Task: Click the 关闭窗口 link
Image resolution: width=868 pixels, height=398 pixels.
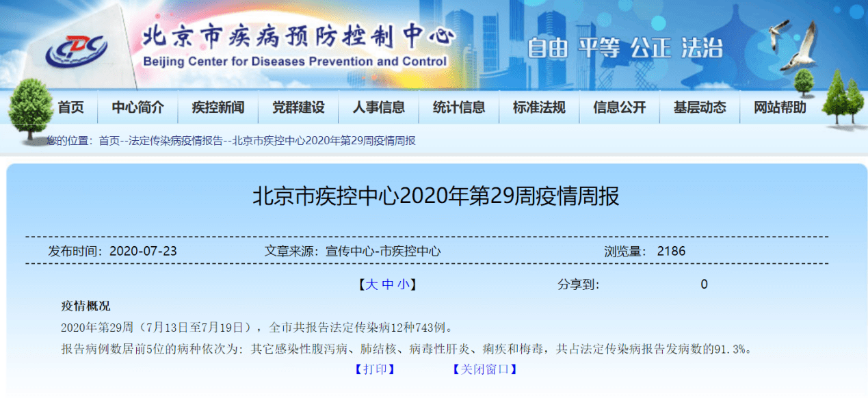Action: (x=485, y=369)
